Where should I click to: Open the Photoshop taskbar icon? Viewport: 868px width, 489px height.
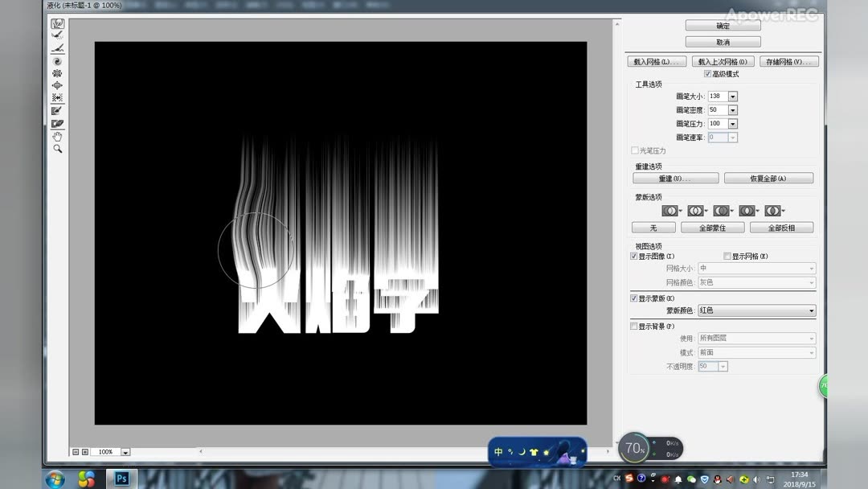click(x=121, y=479)
